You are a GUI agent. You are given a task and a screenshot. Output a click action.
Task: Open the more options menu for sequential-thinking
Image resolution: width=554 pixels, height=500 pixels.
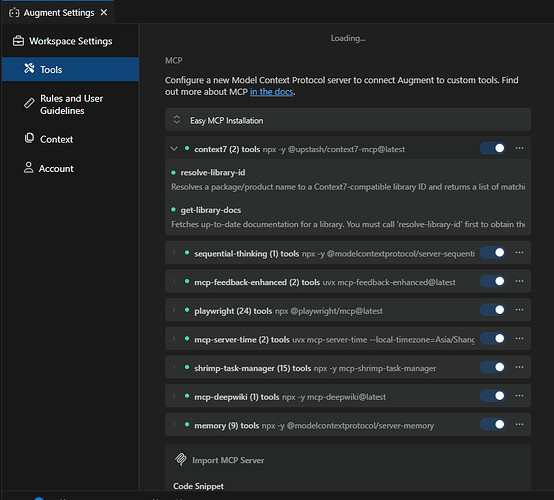click(x=519, y=252)
